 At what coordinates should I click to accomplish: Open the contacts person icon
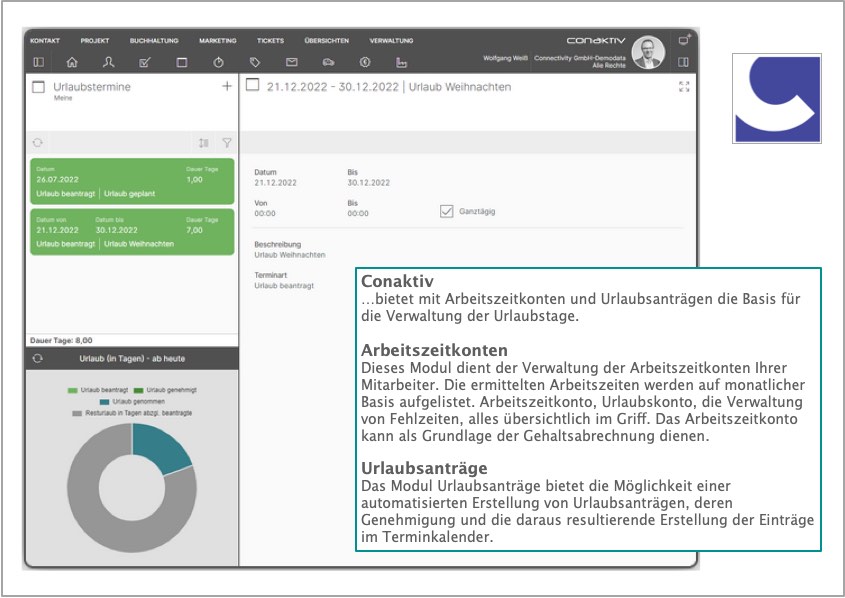pyautogui.click(x=108, y=62)
